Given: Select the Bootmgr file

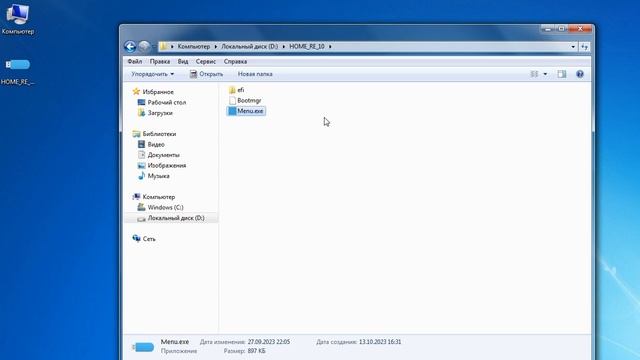Looking at the screenshot, I should 245,100.
